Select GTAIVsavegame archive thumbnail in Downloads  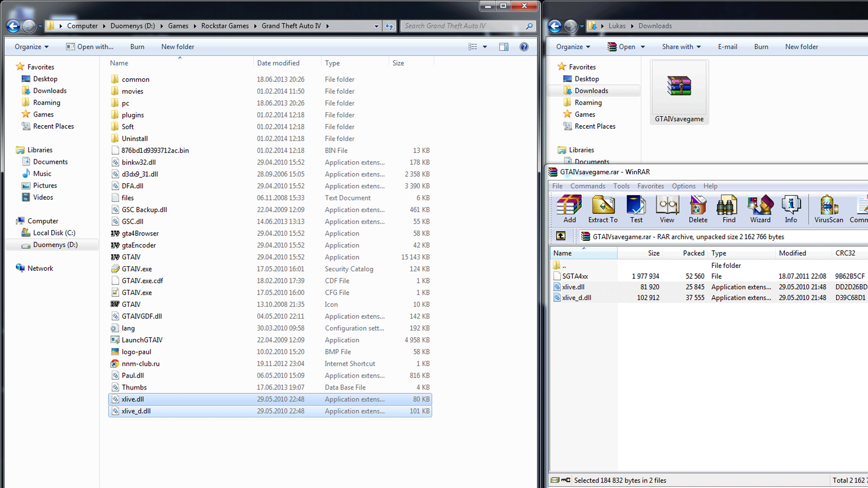pos(679,92)
